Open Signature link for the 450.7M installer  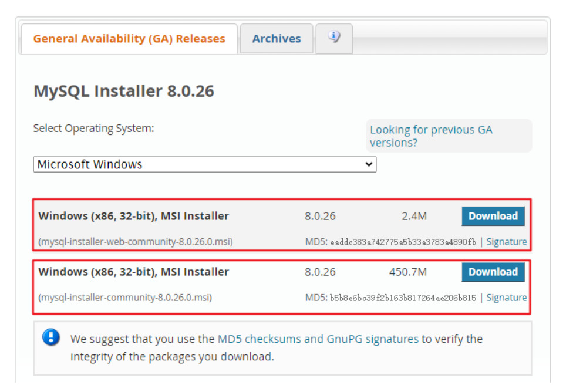pyautogui.click(x=507, y=298)
